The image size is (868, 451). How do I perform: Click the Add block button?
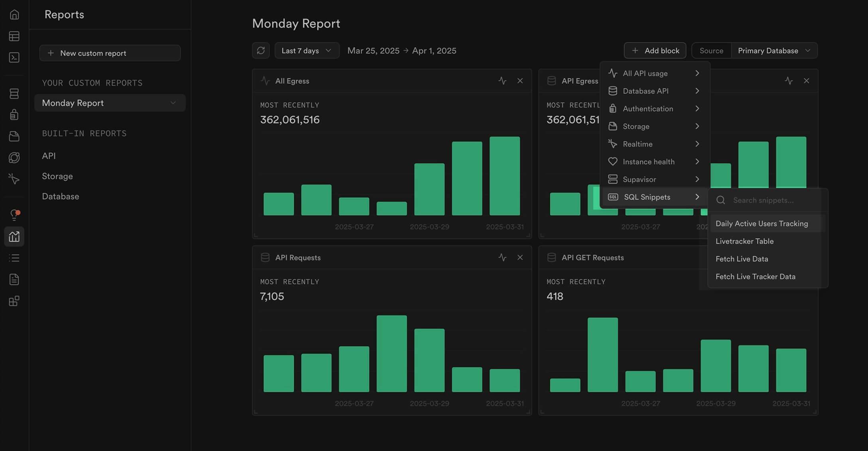click(655, 51)
